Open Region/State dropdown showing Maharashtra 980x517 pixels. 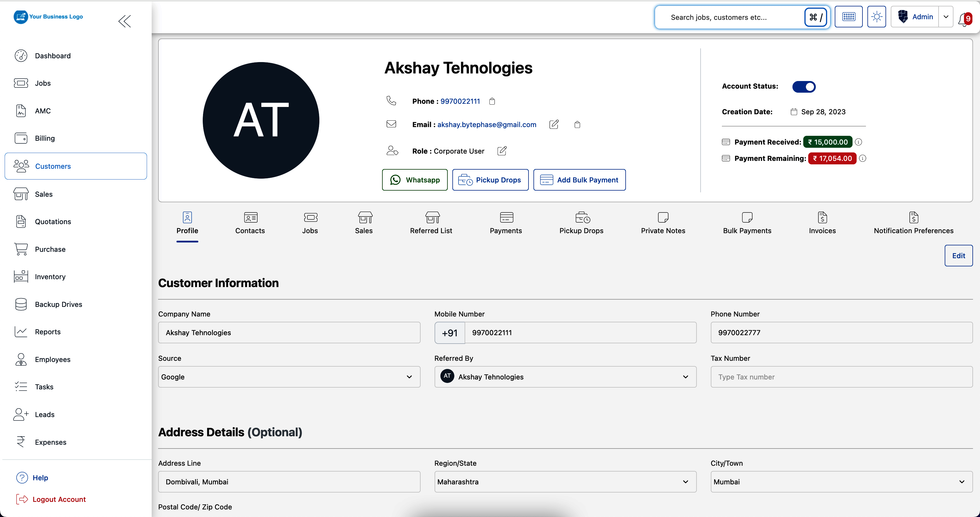(565, 482)
